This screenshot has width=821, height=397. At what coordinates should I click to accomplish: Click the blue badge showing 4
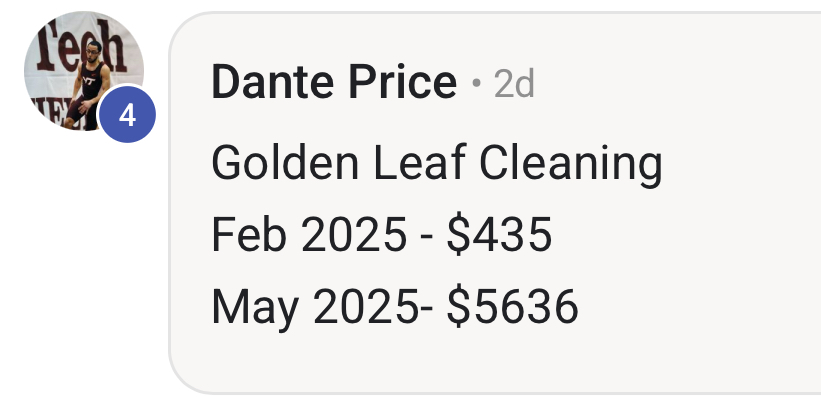(x=127, y=114)
